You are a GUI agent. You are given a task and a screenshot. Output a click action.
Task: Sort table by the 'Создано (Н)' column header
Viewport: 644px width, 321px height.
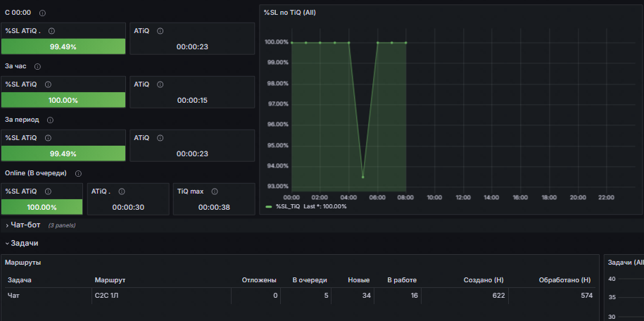[x=484, y=280]
